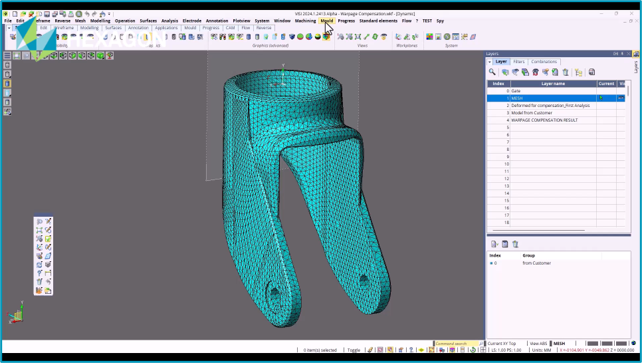
Task: Open the Mould menu
Action: (x=327, y=20)
